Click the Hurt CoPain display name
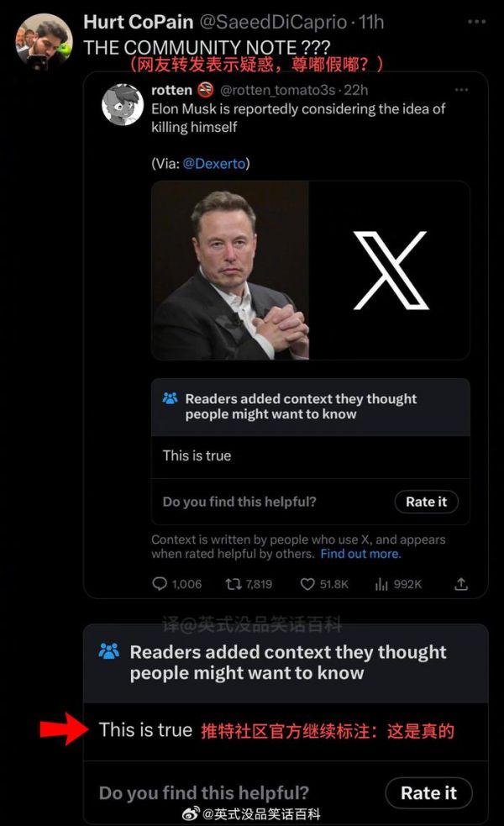This screenshot has width=504, height=826. pos(139,22)
